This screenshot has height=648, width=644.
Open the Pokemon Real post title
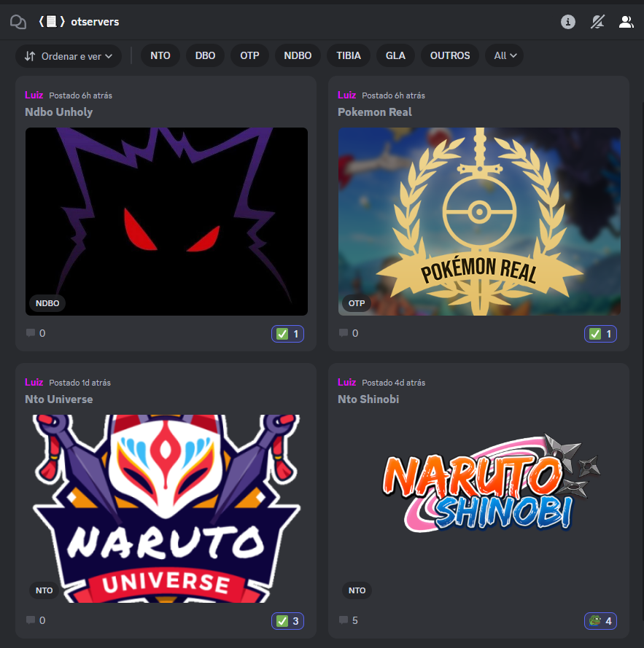tap(375, 112)
